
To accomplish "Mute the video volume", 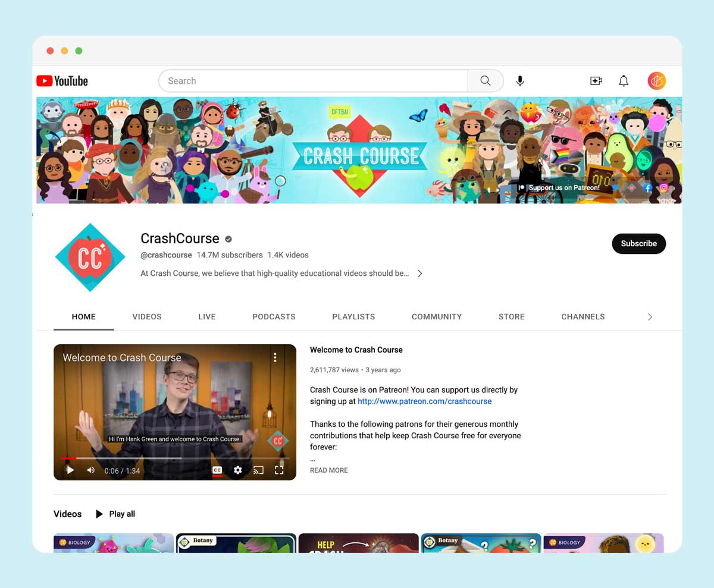I will [90, 470].
